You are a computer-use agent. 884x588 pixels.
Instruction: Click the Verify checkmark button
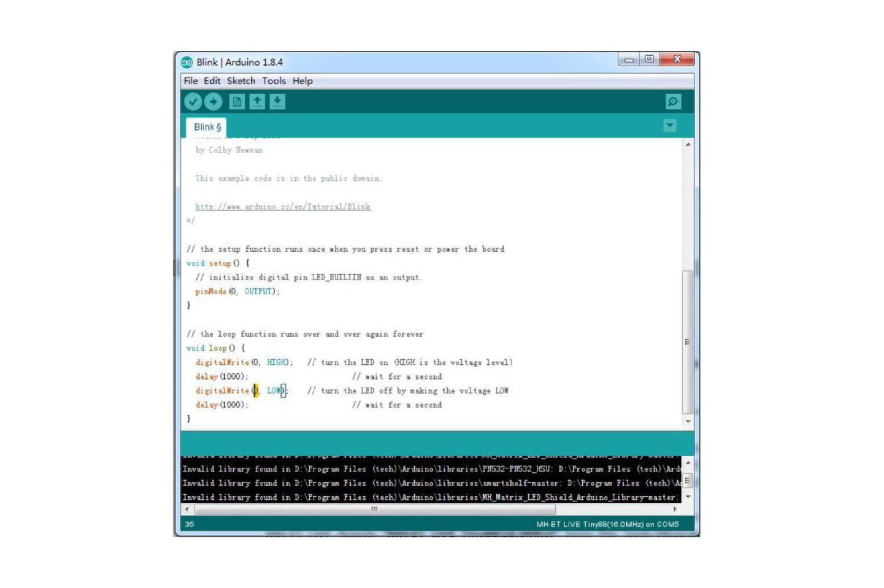coord(193,102)
